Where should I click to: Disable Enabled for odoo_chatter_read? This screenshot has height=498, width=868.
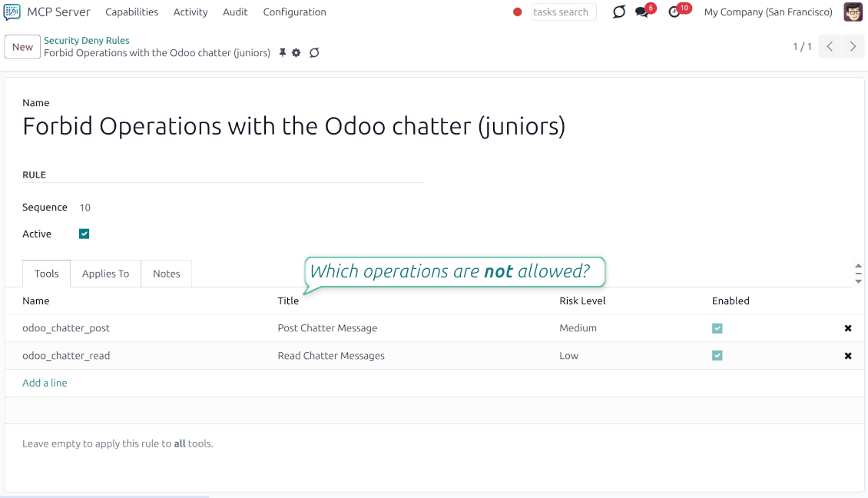(717, 356)
